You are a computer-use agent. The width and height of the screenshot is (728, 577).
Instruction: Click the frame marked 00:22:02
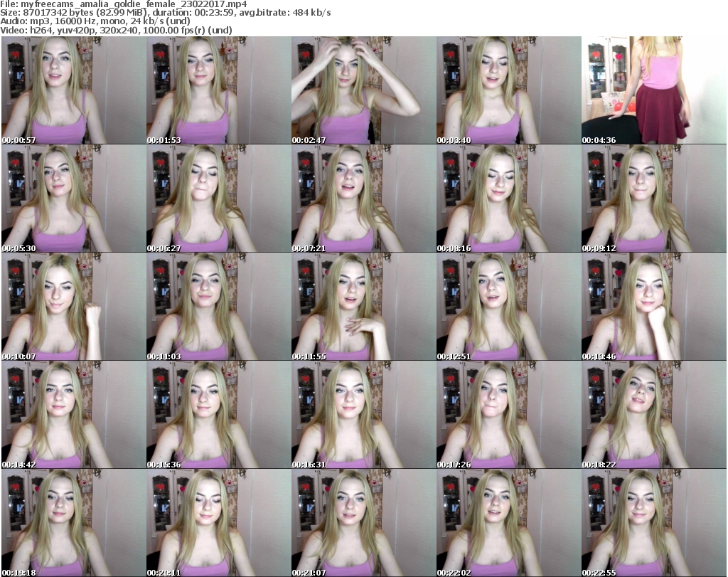509,523
